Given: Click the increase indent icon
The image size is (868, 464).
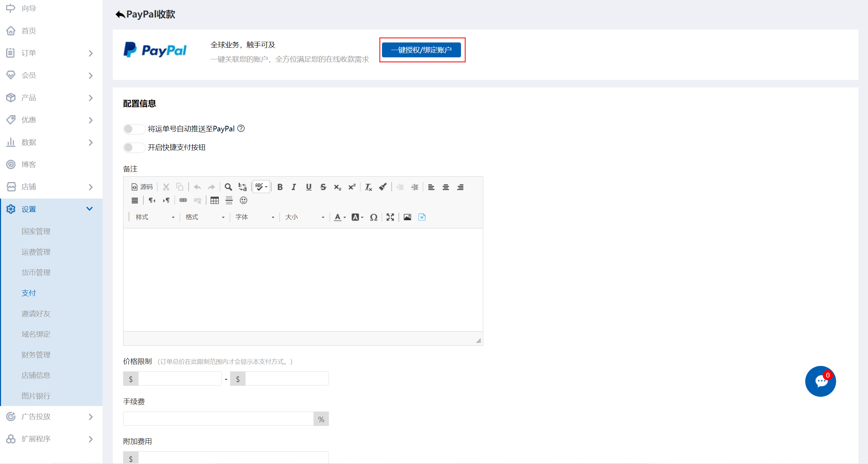Looking at the screenshot, I should [x=415, y=187].
